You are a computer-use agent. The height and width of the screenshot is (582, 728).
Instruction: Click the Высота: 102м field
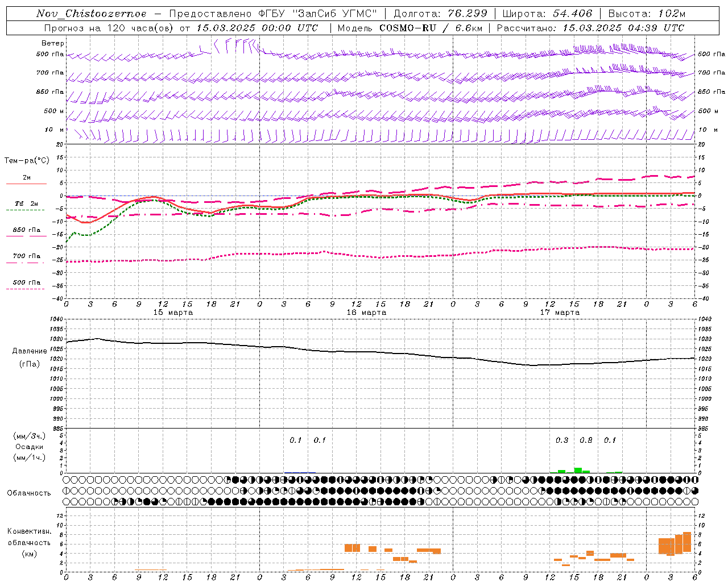[647, 14]
